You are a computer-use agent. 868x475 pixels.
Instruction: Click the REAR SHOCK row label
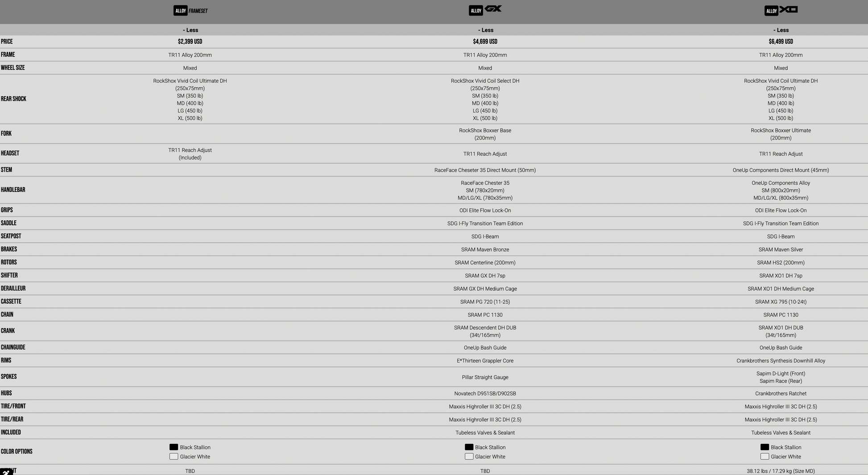[x=13, y=99]
